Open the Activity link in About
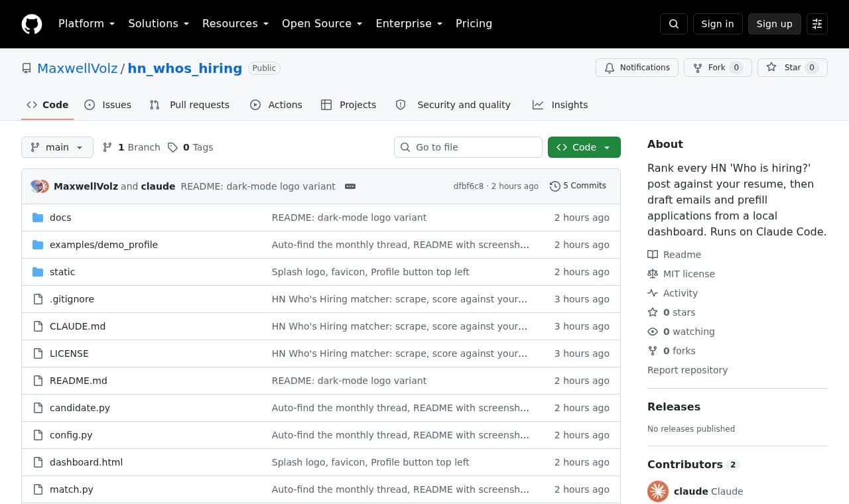This screenshot has width=849, height=504. pyautogui.click(x=673, y=293)
